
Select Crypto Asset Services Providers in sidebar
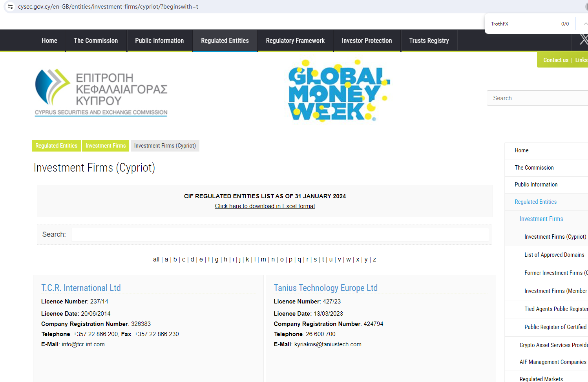point(553,345)
